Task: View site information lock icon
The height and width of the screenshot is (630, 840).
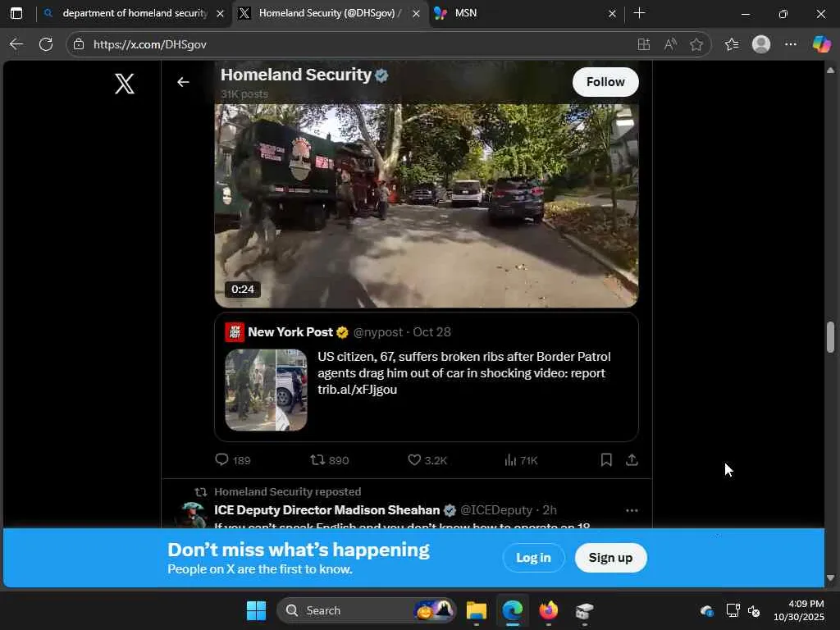Action: point(79,44)
